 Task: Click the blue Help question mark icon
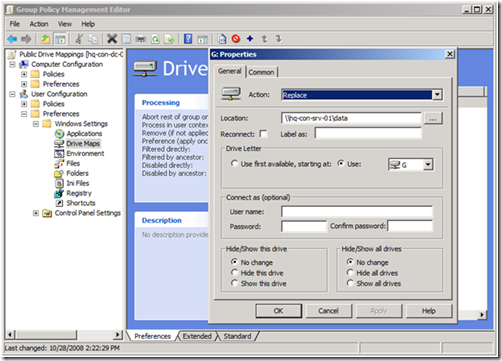click(x=188, y=39)
